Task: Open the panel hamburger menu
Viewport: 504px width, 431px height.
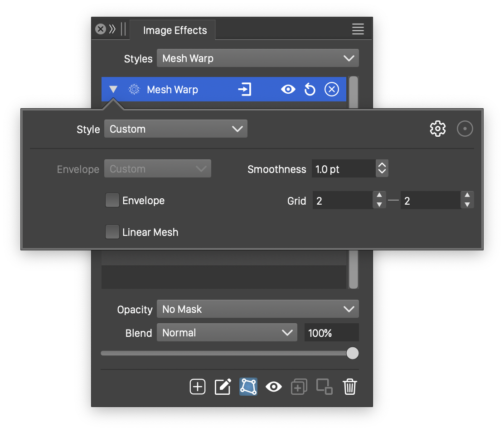Action: click(358, 29)
